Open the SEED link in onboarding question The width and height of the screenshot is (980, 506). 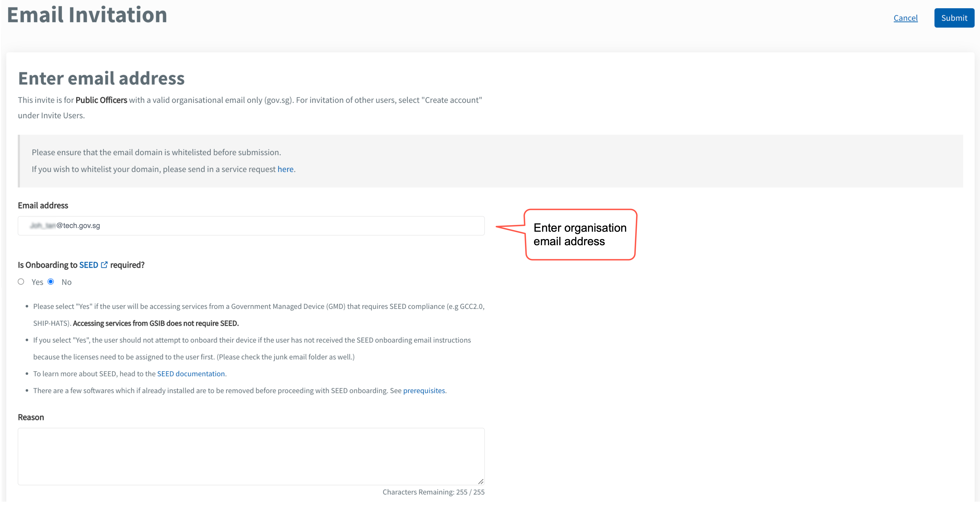point(89,265)
